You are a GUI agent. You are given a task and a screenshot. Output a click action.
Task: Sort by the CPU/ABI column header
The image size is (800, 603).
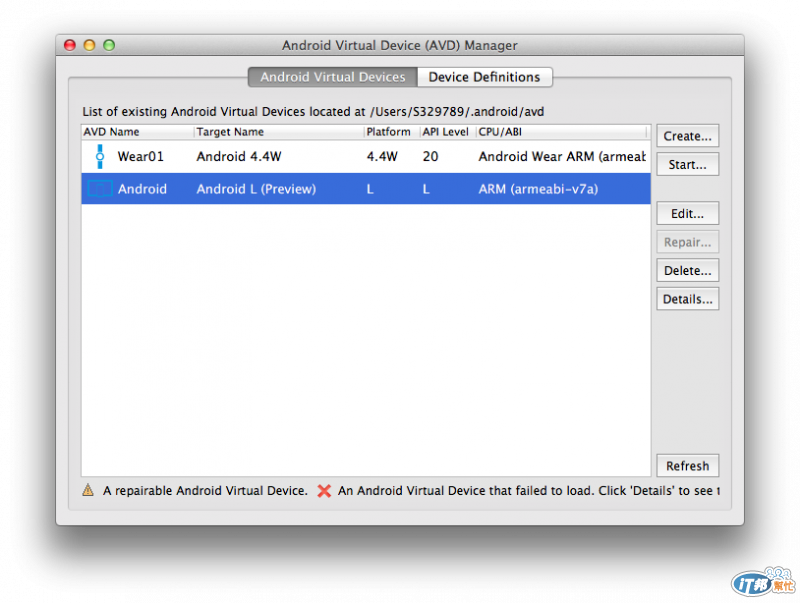coord(563,132)
